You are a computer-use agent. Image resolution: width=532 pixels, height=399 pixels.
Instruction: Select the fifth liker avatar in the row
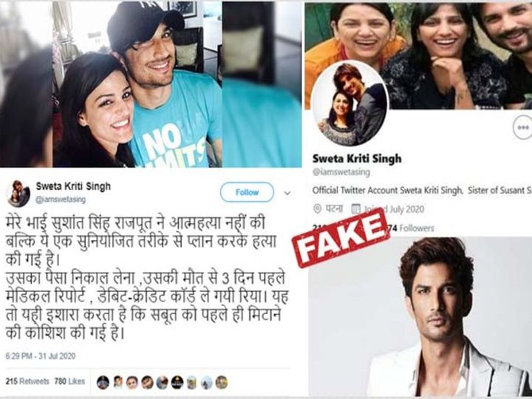[x=162, y=383]
